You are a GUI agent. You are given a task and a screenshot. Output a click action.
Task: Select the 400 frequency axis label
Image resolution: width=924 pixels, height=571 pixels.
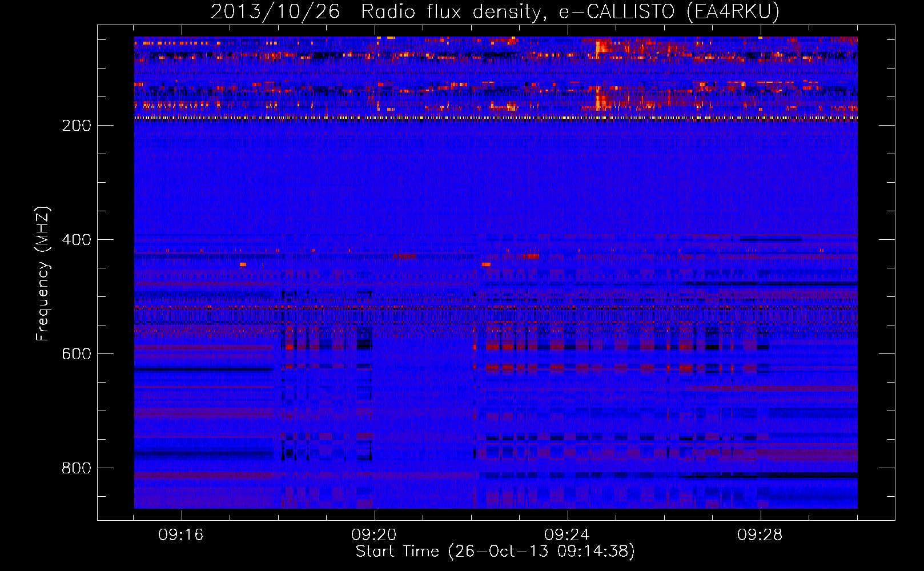pyautogui.click(x=77, y=240)
